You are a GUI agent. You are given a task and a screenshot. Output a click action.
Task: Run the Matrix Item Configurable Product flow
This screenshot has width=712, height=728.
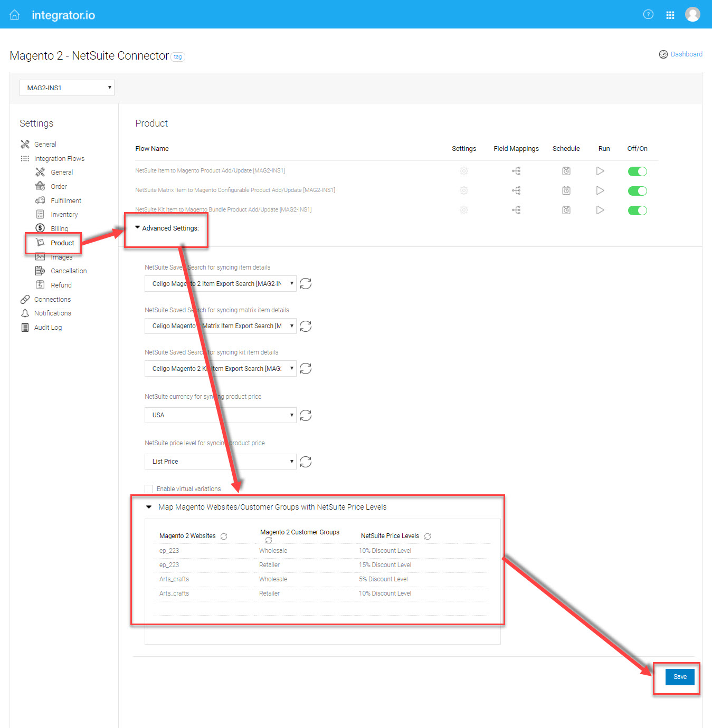[x=600, y=190]
